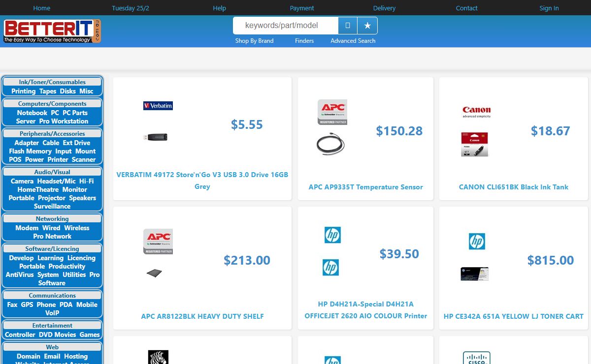Open APC AR8122BLK HEAVY DUTY SHELF link
The image size is (591, 364).
(202, 316)
